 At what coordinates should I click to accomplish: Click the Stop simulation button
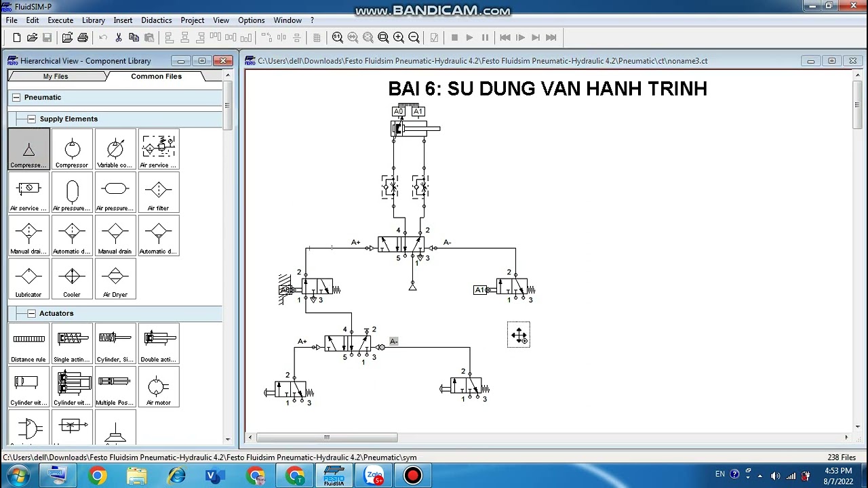(x=454, y=37)
